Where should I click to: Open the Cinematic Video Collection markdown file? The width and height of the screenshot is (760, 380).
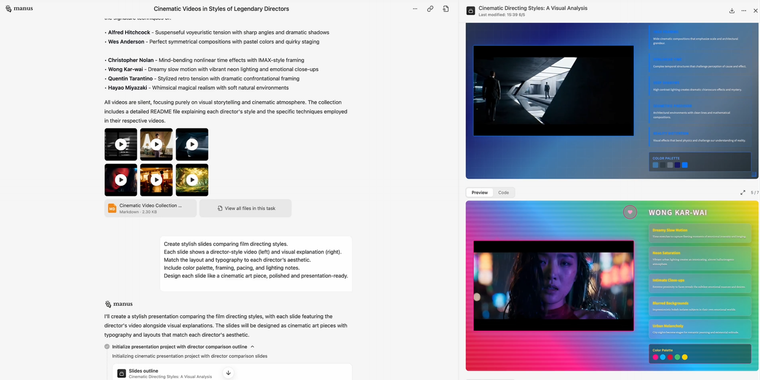coord(151,208)
